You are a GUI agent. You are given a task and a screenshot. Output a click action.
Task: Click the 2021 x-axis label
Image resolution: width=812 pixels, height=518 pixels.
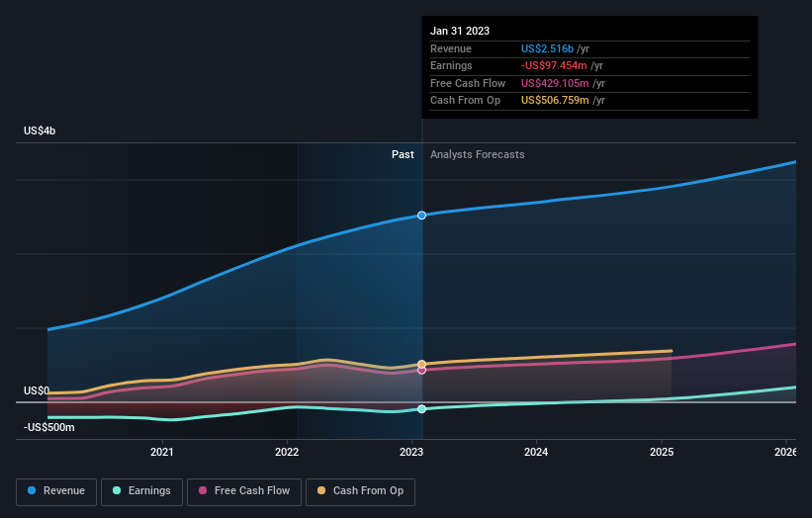point(162,452)
